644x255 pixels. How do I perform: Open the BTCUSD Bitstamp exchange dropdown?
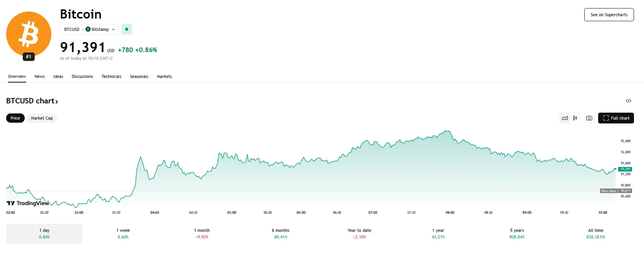coord(89,29)
